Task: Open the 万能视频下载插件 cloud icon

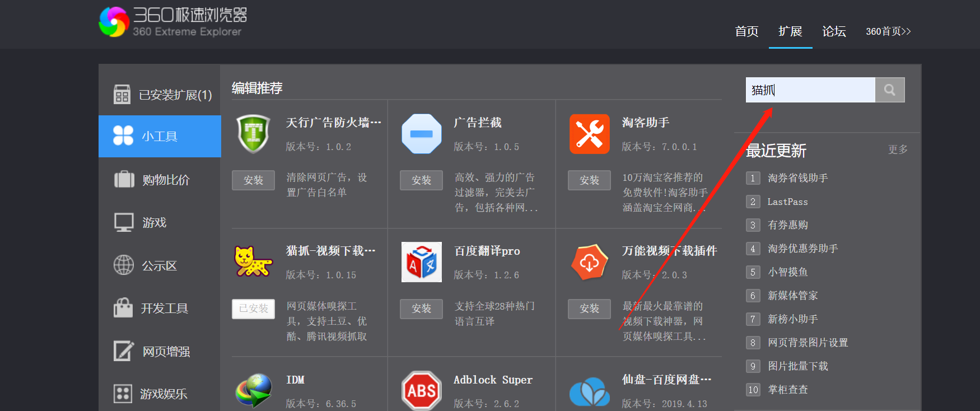Action: (x=589, y=262)
